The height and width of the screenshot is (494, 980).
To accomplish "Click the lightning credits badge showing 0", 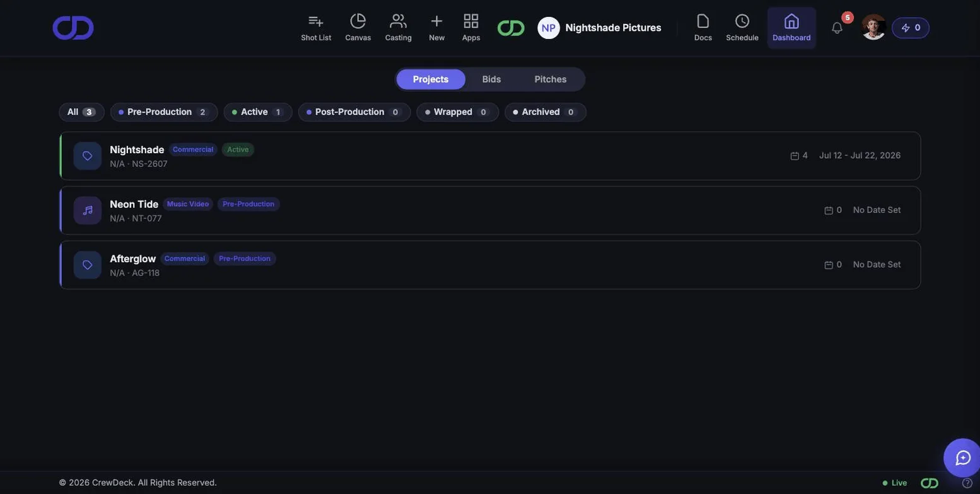I will click(911, 28).
